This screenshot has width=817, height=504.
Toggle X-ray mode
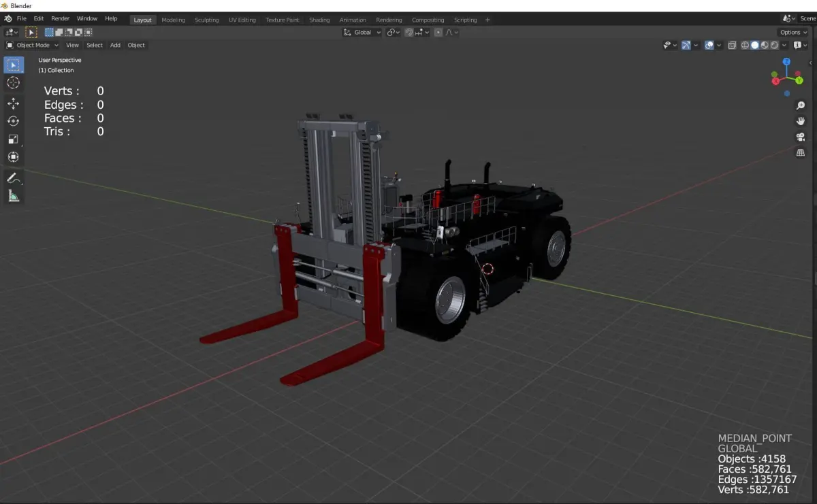click(x=732, y=45)
